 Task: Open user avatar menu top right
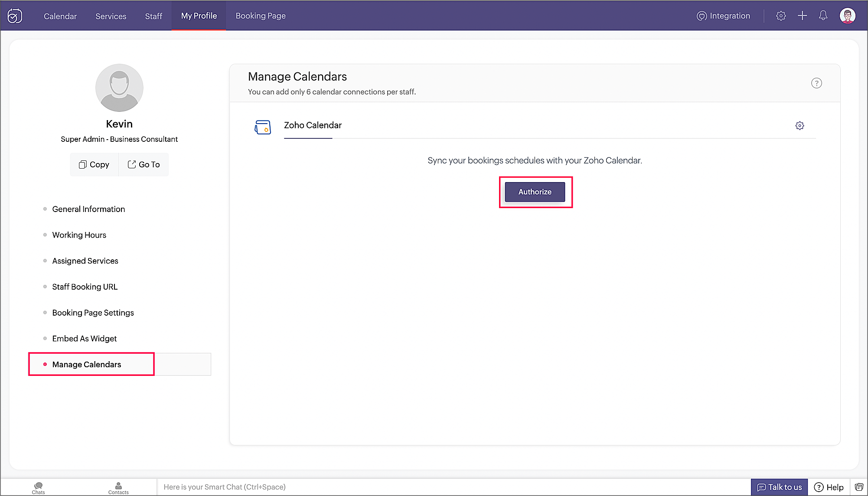[x=847, y=16]
